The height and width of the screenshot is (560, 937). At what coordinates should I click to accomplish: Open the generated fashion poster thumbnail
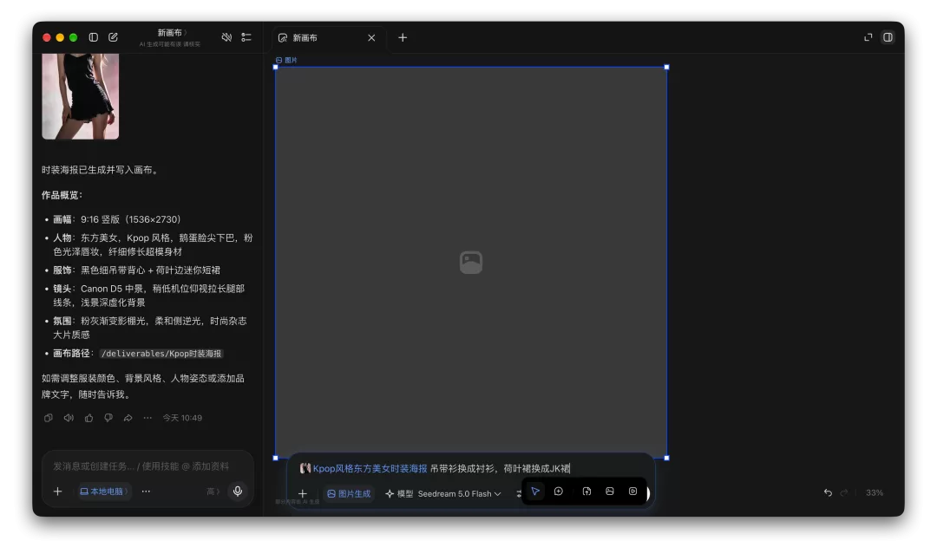(80, 96)
